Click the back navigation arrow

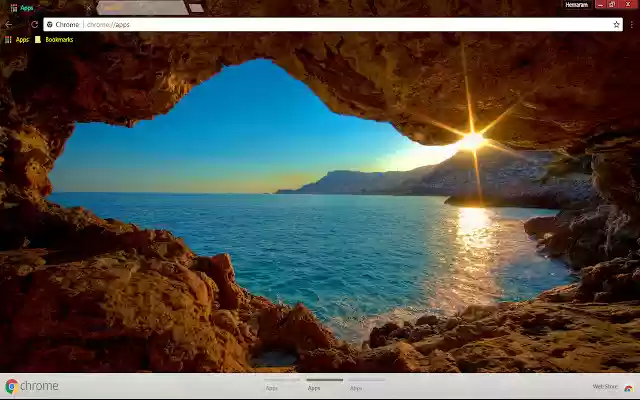(9, 25)
